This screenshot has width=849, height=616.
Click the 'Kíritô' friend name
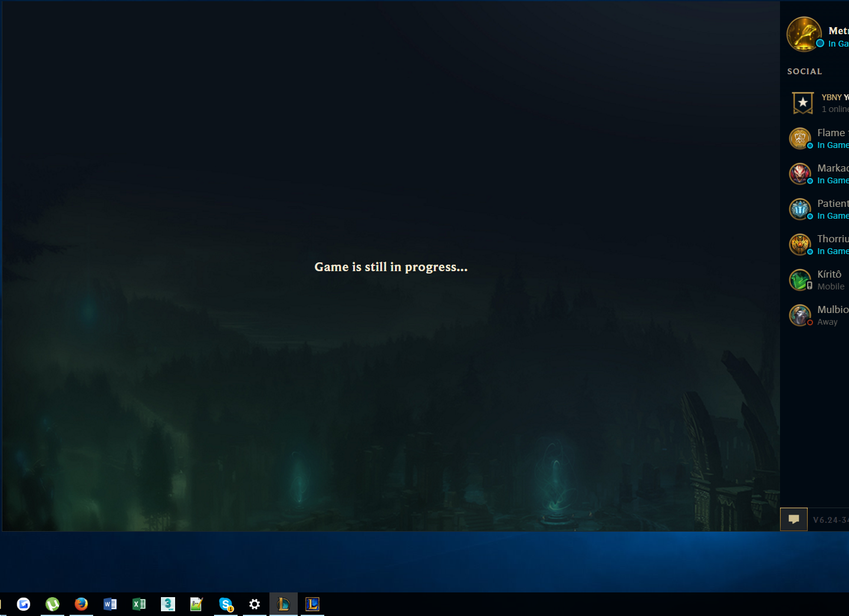pos(830,274)
